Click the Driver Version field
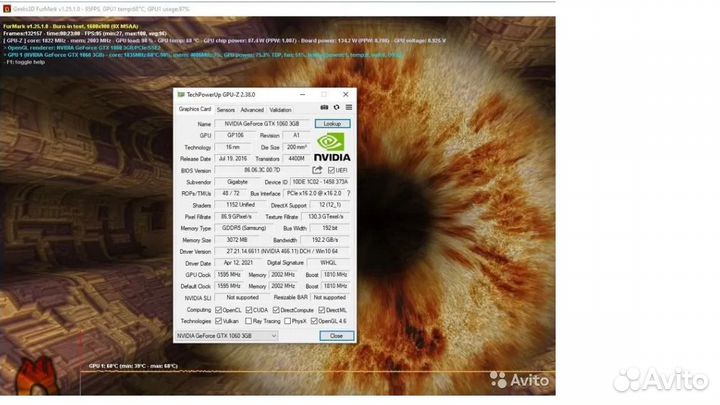 [x=282, y=251]
